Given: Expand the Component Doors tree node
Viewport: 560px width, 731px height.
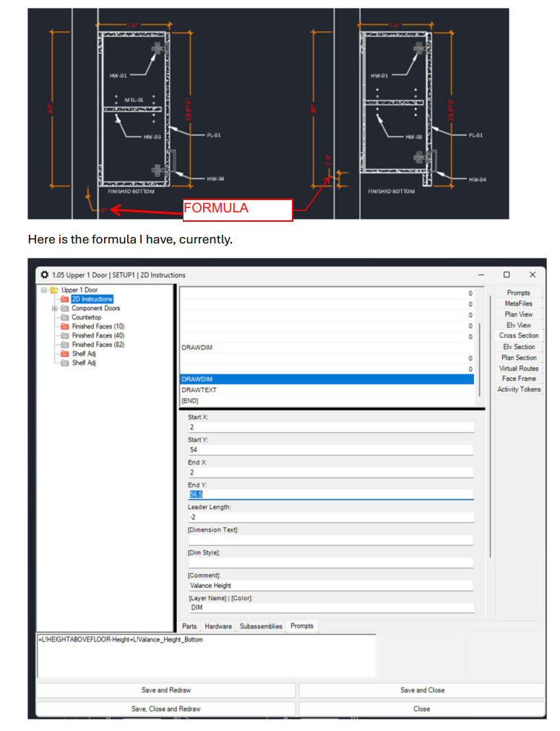Looking at the screenshot, I should click(54, 308).
